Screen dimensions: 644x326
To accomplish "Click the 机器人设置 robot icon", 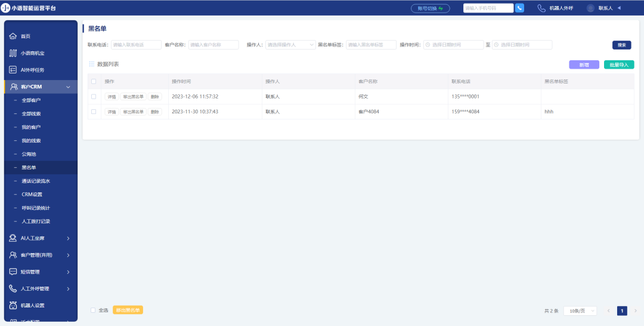I will [13, 306].
